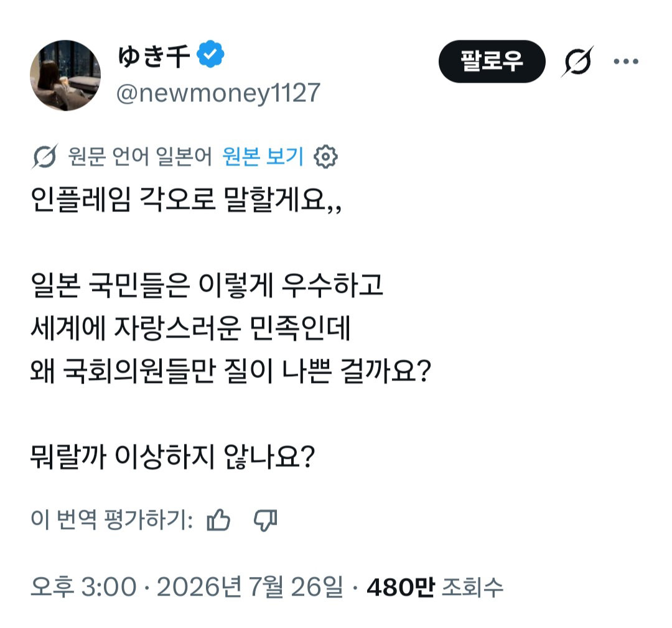Show original post via 원본 보기
This screenshot has width=672, height=628.
(263, 156)
